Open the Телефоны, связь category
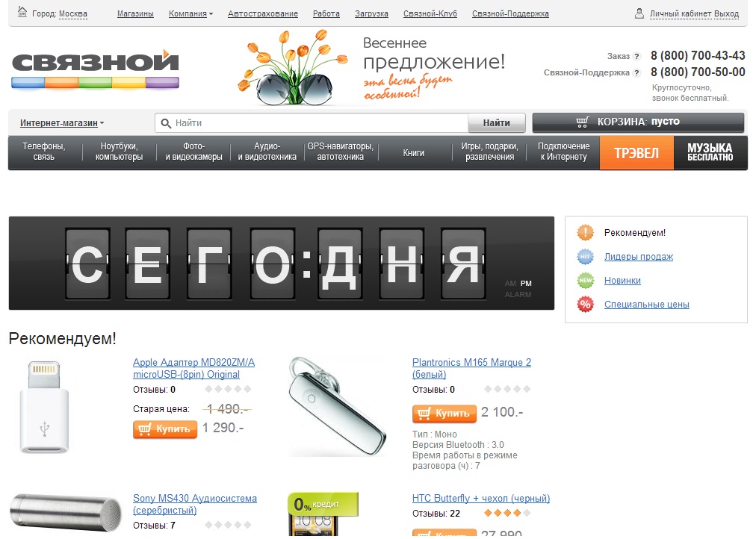 (x=44, y=152)
